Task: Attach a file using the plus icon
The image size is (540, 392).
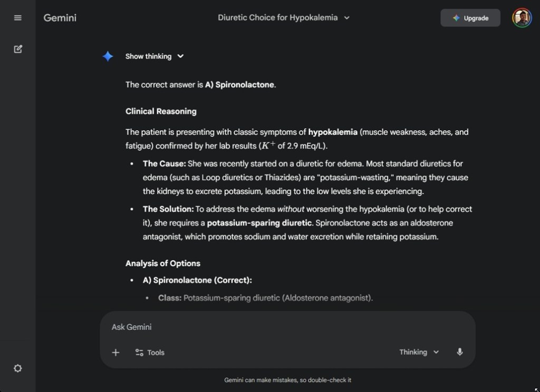Action: coord(115,352)
